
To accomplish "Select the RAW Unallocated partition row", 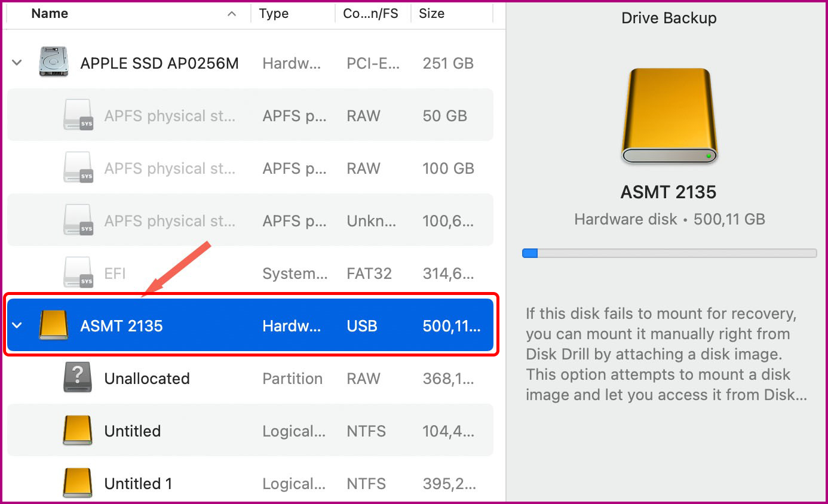I will 239,378.
